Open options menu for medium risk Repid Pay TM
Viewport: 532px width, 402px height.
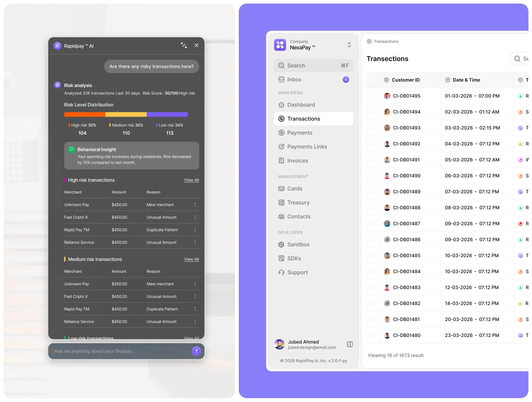pos(195,309)
